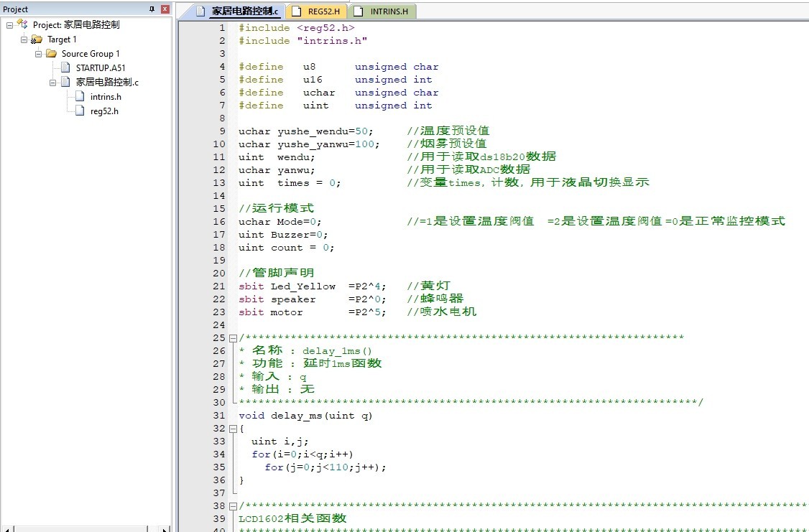Click the '//运行模式' comment on line 15
This screenshot has width=809, height=532.
point(276,208)
